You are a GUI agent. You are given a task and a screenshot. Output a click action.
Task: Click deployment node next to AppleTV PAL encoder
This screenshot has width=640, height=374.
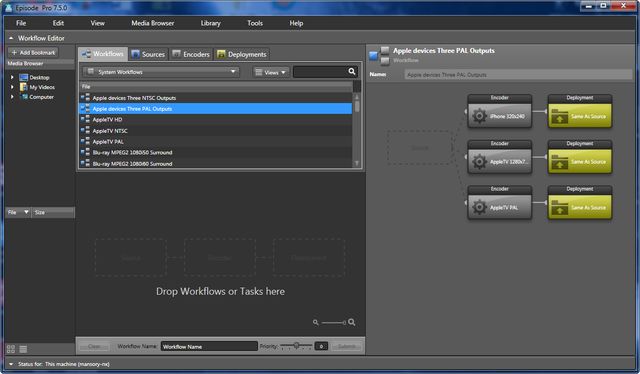tap(580, 203)
